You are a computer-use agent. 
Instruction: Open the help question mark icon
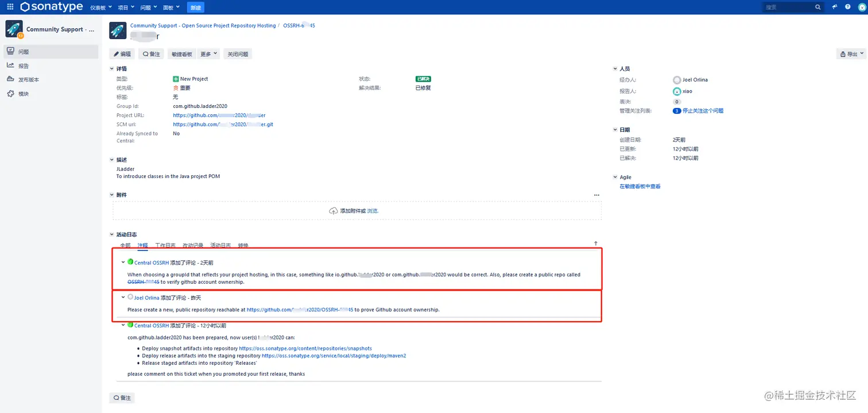pos(848,7)
